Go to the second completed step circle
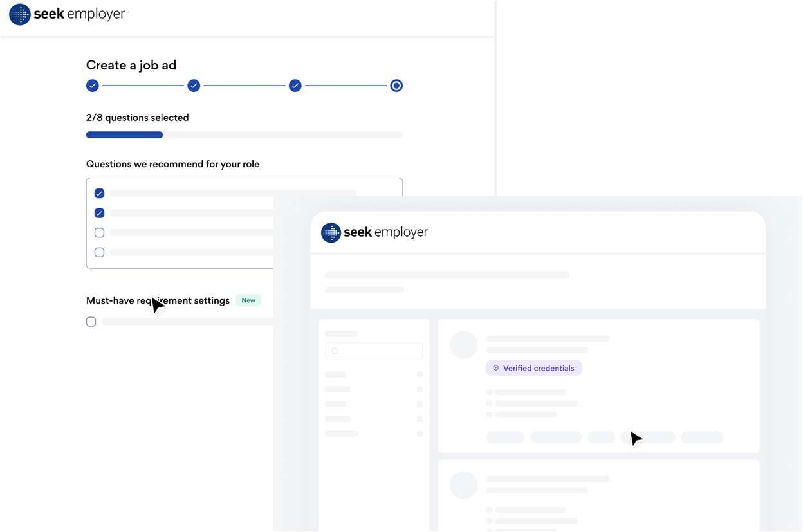This screenshot has width=803, height=532. point(194,86)
